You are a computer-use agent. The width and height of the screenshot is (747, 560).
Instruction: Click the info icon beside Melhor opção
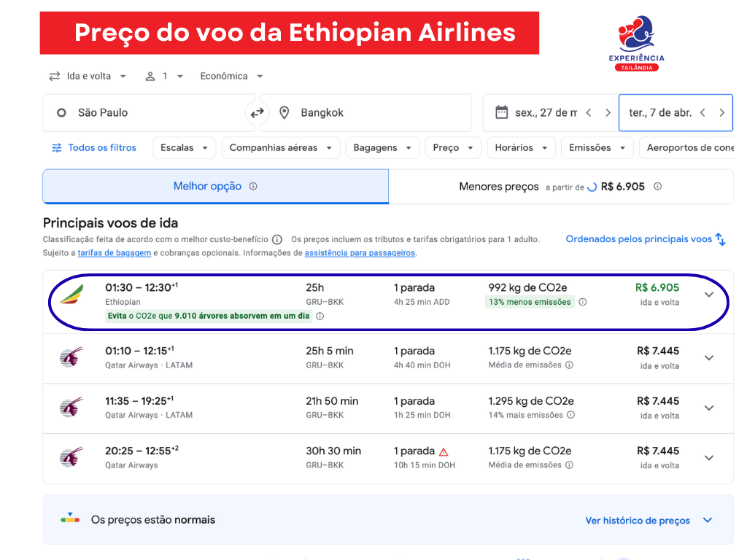point(253,186)
